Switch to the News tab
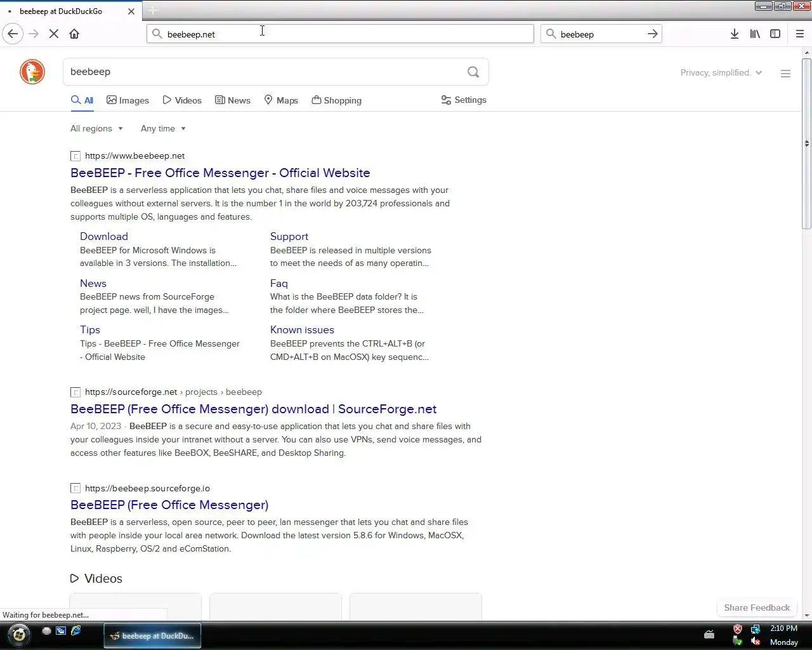 [x=233, y=100]
